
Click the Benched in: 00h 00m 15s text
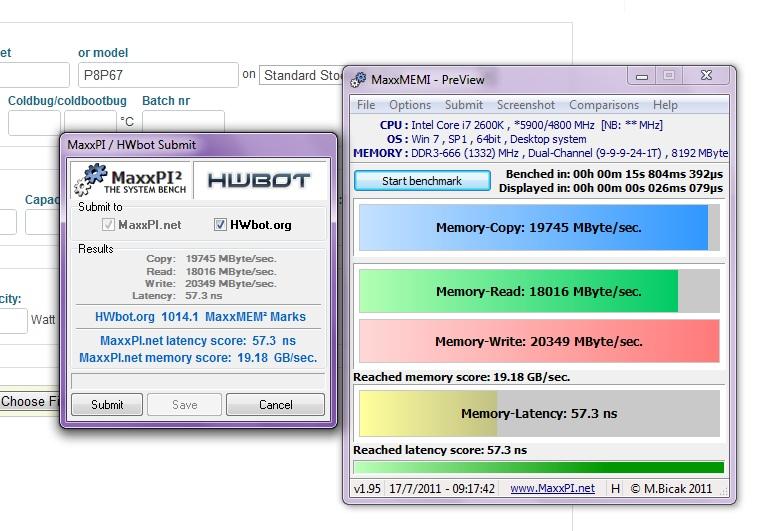[x=614, y=174]
